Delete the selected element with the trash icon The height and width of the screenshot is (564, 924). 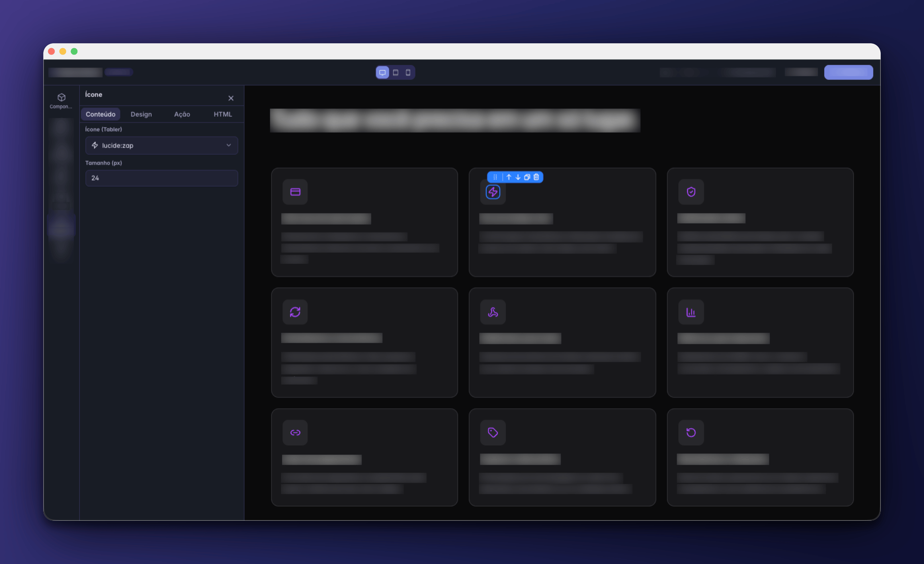[x=536, y=177]
